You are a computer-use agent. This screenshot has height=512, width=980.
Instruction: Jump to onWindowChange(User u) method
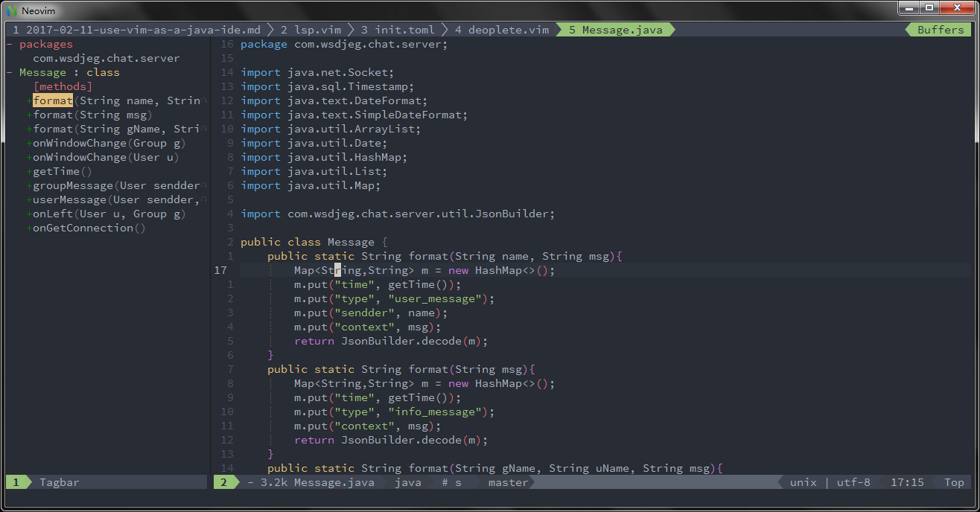pyautogui.click(x=106, y=157)
